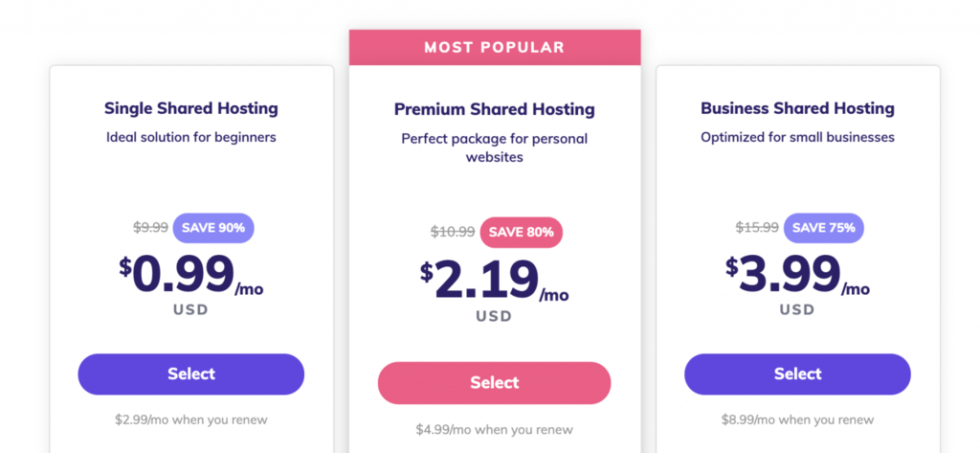Image resolution: width=980 pixels, height=453 pixels.
Task: Click the MOST POPULAR banner
Action: coord(495,48)
